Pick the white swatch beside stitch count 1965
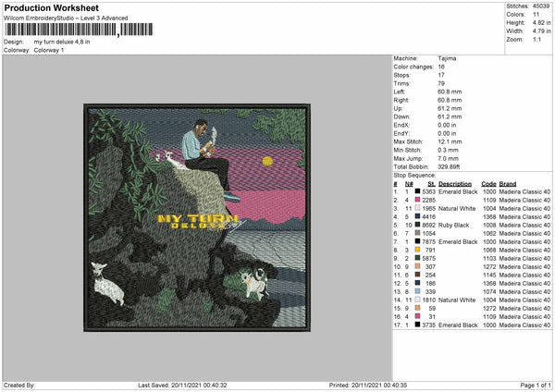Image resolution: width=555 pixels, height=392 pixels. point(417,208)
